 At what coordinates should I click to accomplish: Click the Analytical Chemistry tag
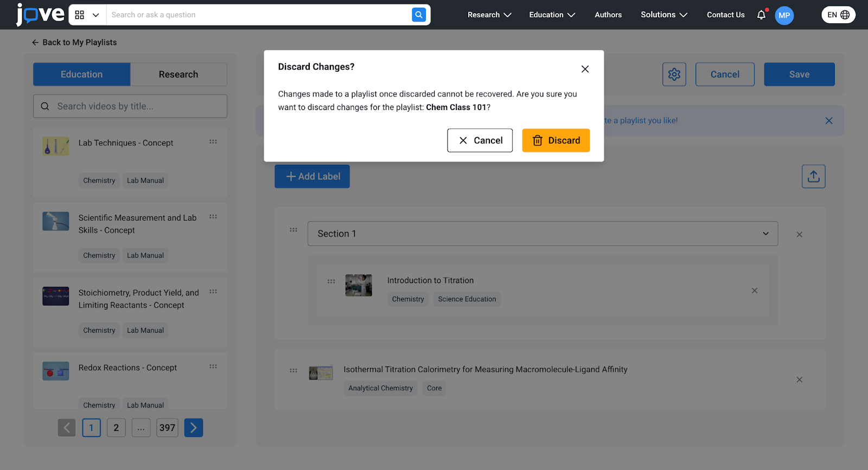coord(381,388)
